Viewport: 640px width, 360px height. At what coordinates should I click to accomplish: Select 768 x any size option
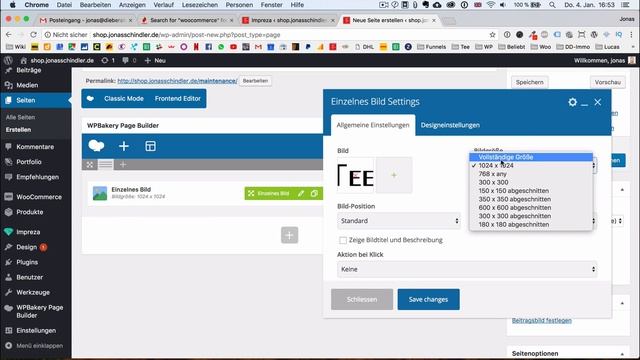point(531,174)
